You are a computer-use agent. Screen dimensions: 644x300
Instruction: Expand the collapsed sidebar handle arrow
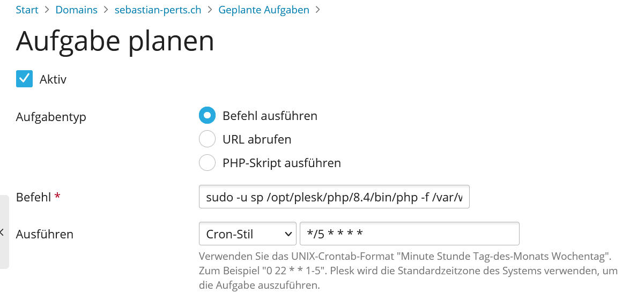(3, 232)
